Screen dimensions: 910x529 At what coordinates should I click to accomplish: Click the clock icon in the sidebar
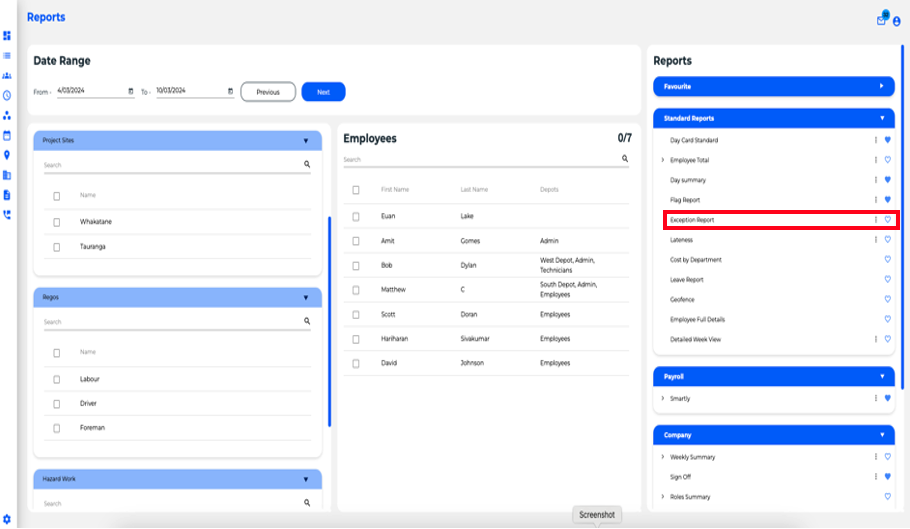7,95
